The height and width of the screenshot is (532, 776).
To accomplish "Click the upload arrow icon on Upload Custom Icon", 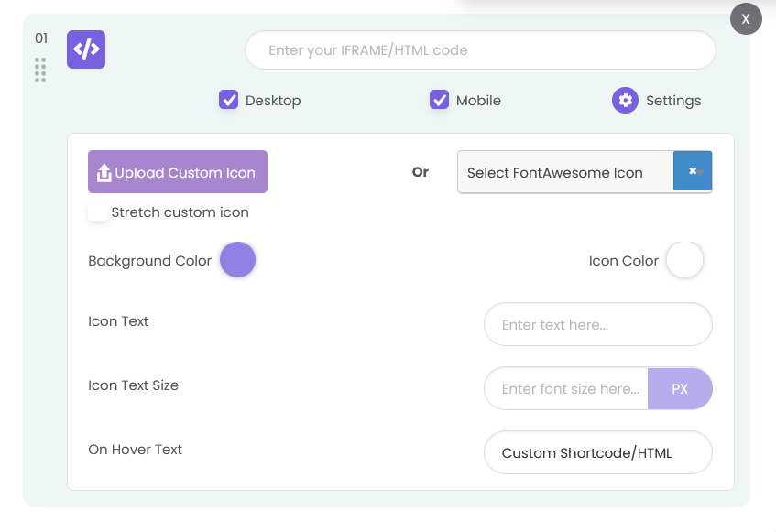I will pyautogui.click(x=104, y=171).
